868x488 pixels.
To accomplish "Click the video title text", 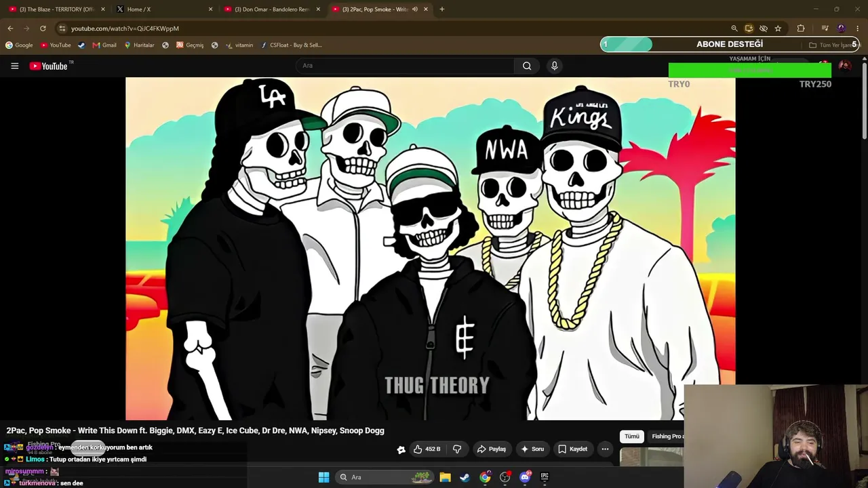I will point(195,430).
